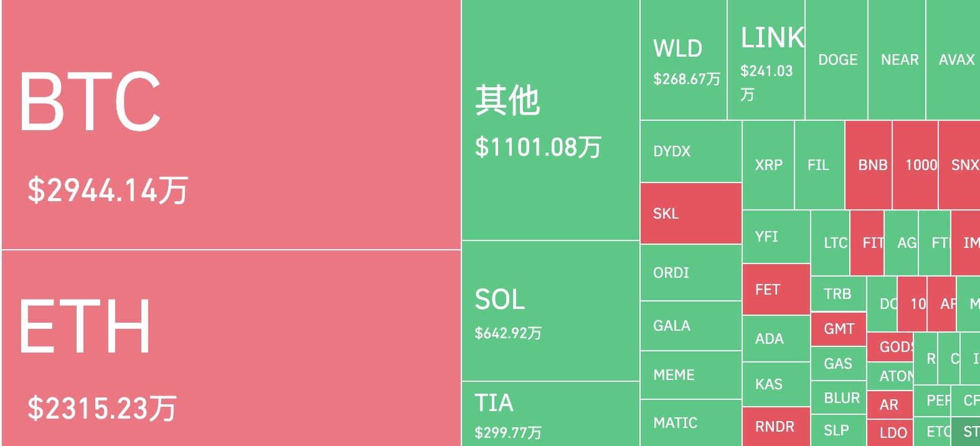Select the red RNDR tile
The width and height of the screenshot is (980, 446).
click(x=776, y=427)
